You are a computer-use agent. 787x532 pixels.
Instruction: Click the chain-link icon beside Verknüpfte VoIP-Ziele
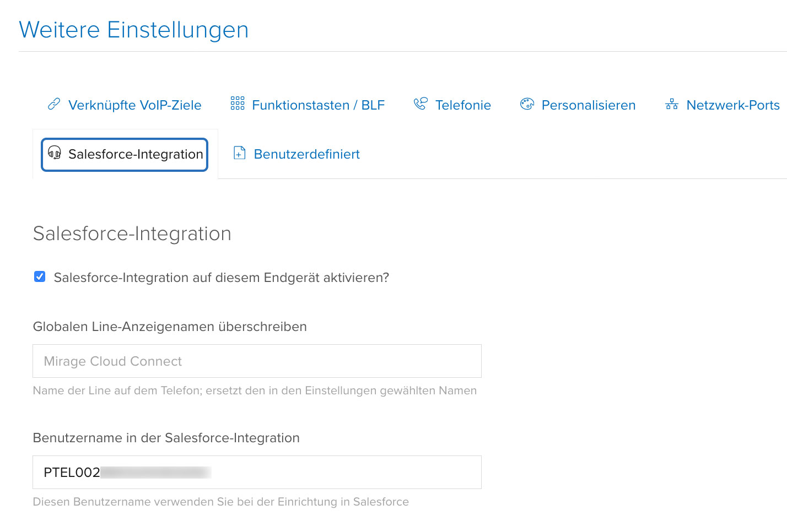[54, 104]
